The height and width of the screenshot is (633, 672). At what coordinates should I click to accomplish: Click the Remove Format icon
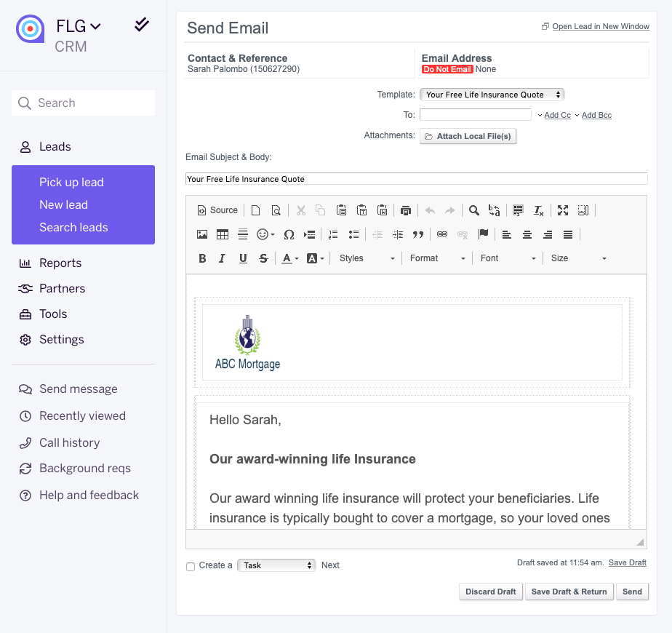point(538,210)
